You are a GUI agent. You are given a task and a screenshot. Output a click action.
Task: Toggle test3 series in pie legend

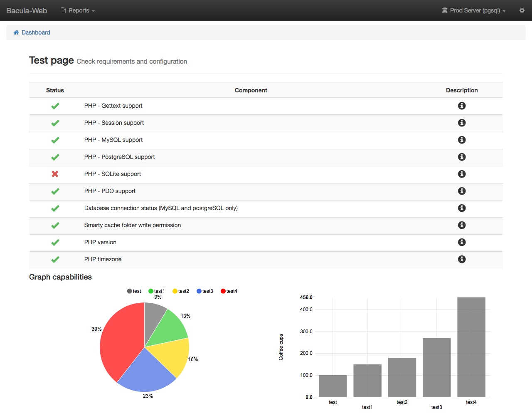[x=205, y=291]
